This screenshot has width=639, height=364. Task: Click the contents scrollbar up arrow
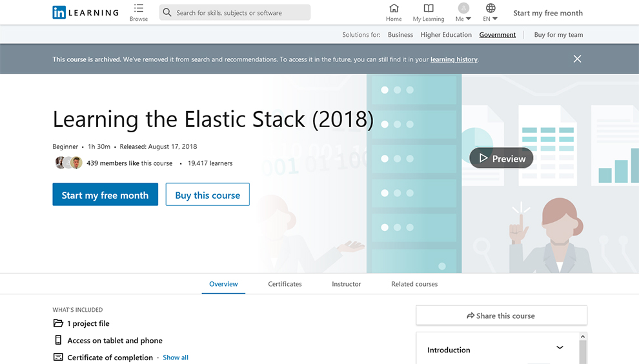pos(583,336)
